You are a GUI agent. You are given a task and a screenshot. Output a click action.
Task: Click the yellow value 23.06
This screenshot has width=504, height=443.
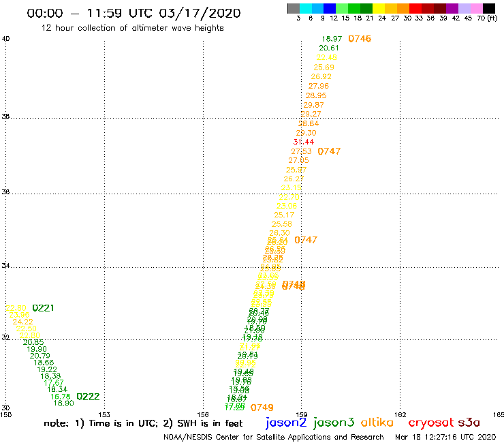287,206
